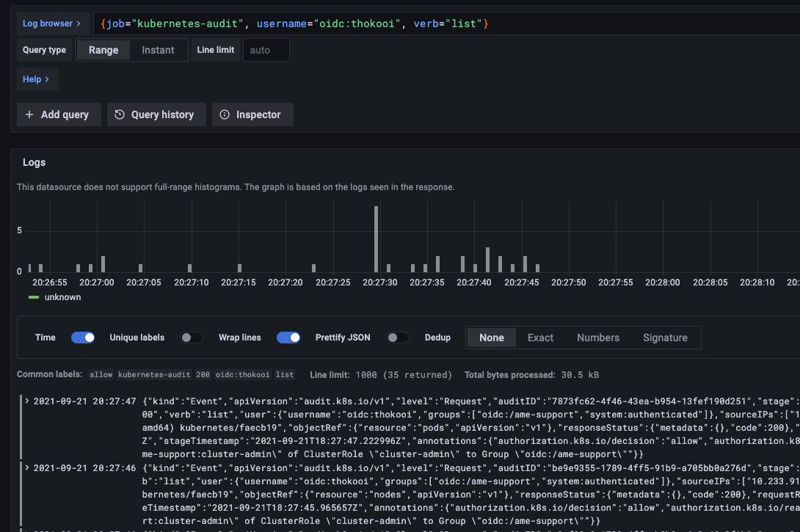Click the timestamp 2021-09-21 20:27:47

click(84, 401)
